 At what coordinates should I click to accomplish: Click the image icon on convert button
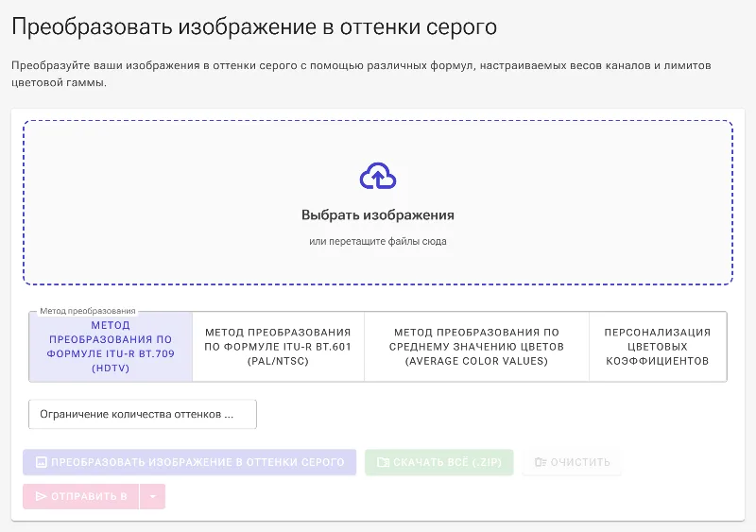pos(42,462)
